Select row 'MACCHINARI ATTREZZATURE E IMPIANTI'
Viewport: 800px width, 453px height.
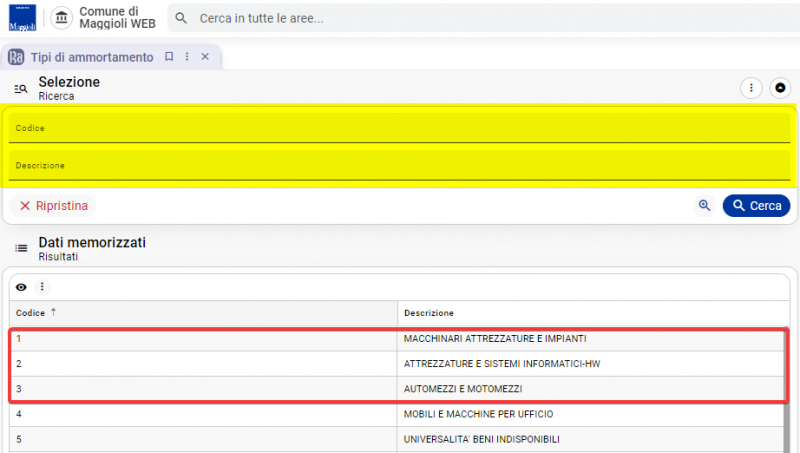pyautogui.click(x=397, y=339)
